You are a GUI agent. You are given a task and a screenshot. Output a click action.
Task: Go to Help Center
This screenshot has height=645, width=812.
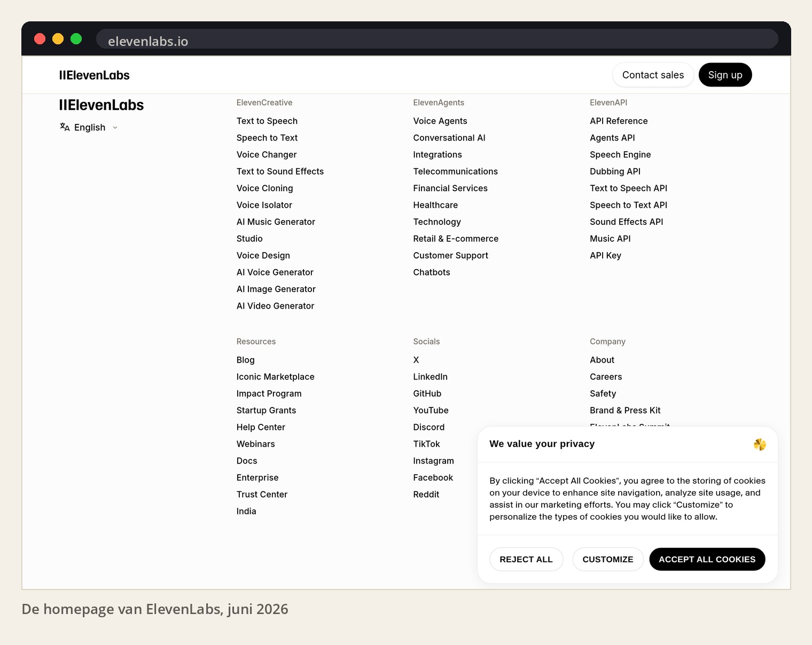[261, 428]
